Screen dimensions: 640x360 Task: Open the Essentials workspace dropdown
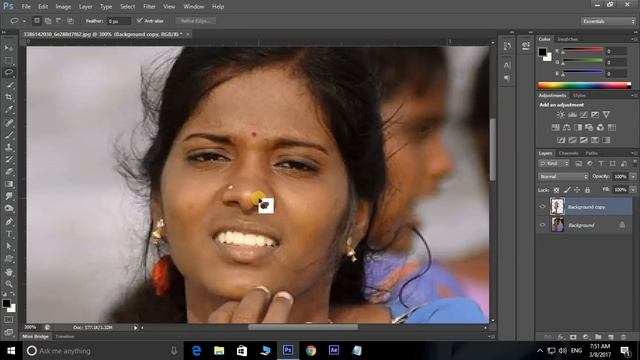[x=608, y=21]
